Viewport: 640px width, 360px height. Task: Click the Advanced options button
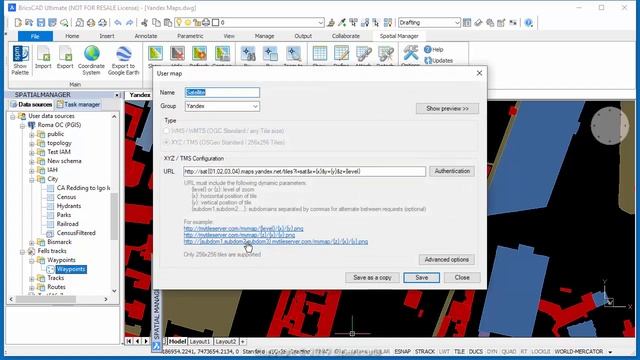coord(447,260)
